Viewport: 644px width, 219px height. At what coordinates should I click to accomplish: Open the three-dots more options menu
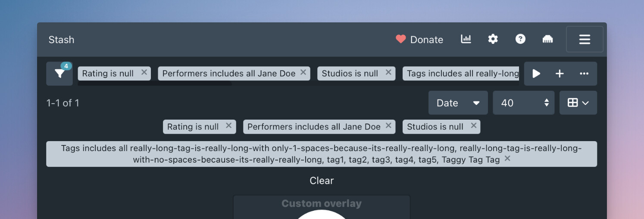pos(584,74)
